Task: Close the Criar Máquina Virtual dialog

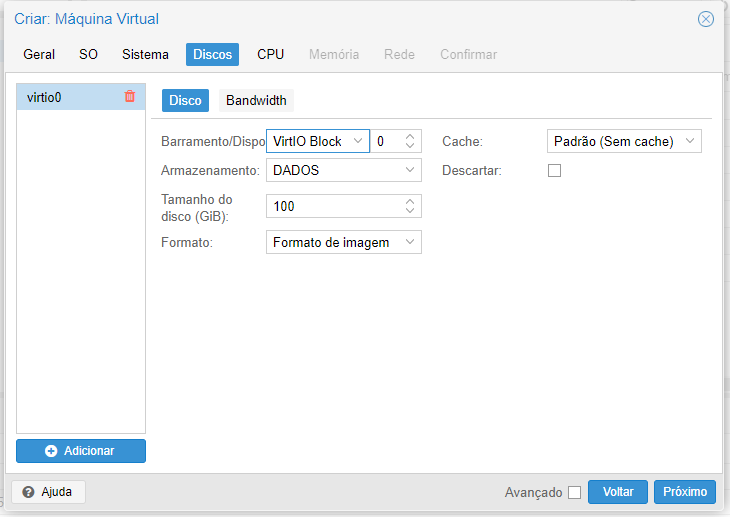Action: pos(706,19)
